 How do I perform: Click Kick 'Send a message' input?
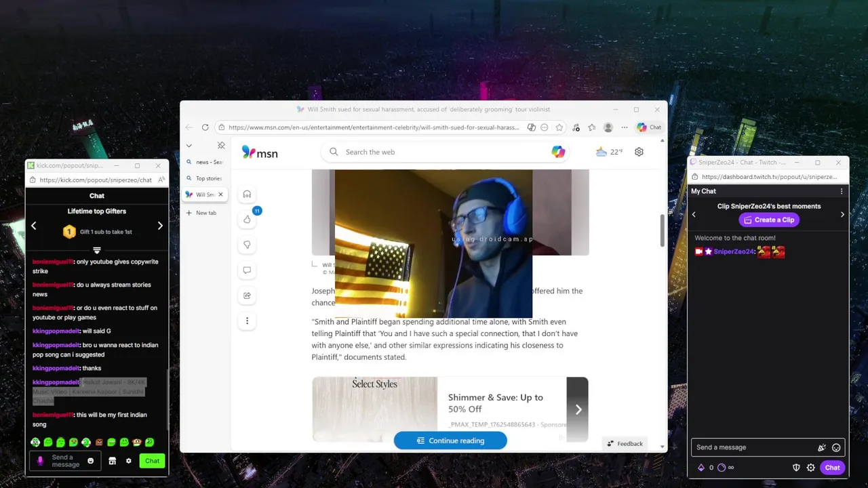point(66,461)
